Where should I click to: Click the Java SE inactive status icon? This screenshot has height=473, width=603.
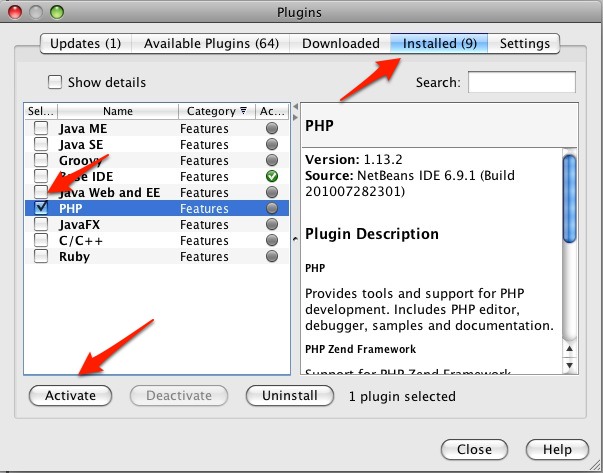pos(272,144)
